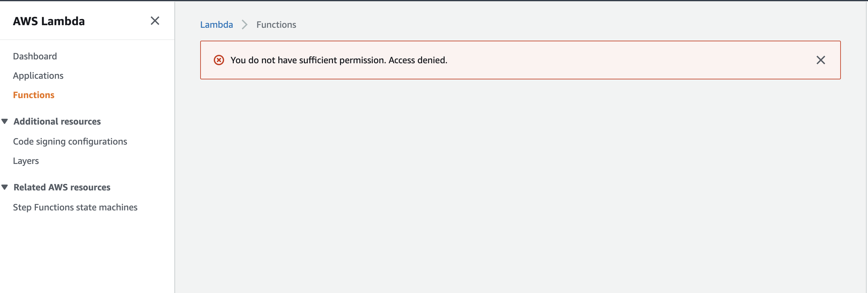
Task: Click the Lambda breadcrumb link
Action: (216, 25)
